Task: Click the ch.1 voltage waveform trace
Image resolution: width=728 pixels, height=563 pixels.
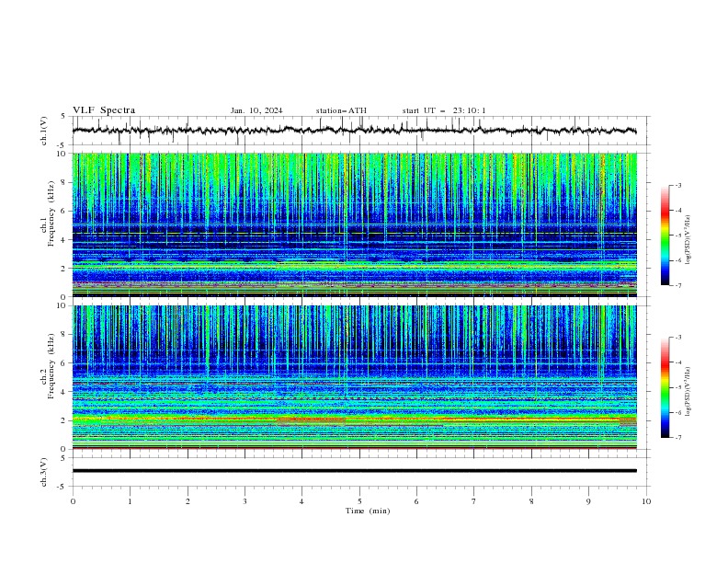Action: click(354, 131)
